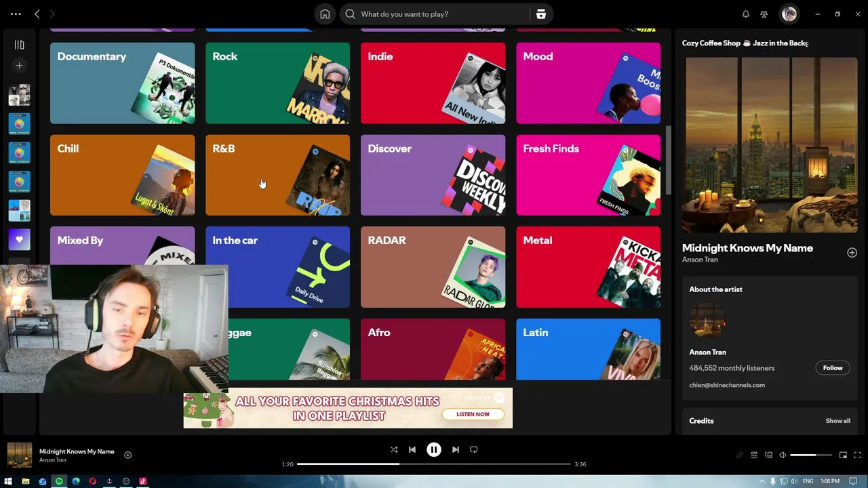Open the play queue
The image size is (868, 488).
tap(754, 455)
